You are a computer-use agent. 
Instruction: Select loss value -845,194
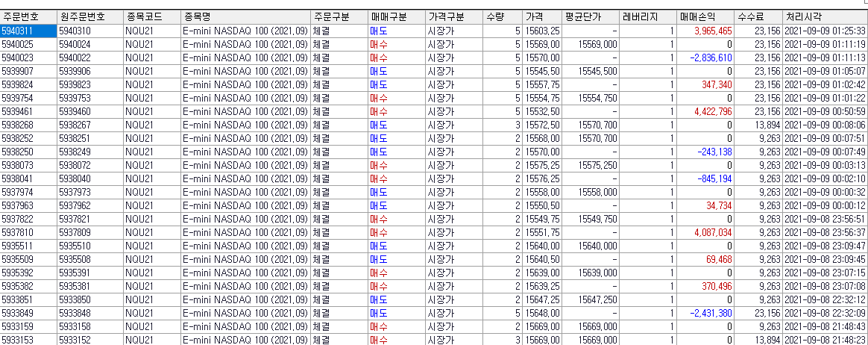click(x=705, y=178)
